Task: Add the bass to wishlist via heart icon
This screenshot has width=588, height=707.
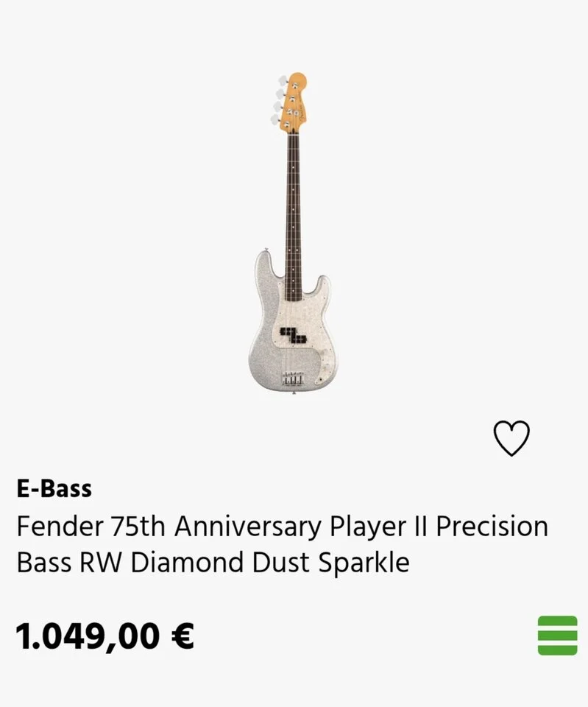Action: (511, 439)
